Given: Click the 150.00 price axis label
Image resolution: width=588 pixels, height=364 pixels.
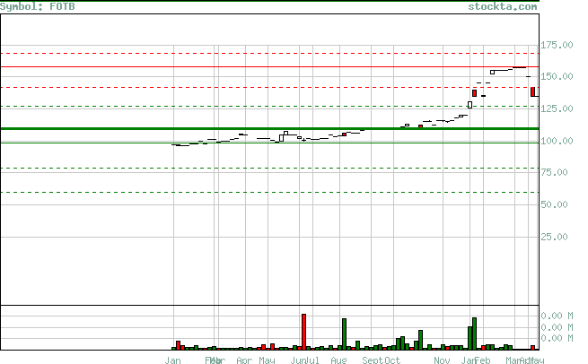Looking at the screenshot, I should [x=557, y=77].
